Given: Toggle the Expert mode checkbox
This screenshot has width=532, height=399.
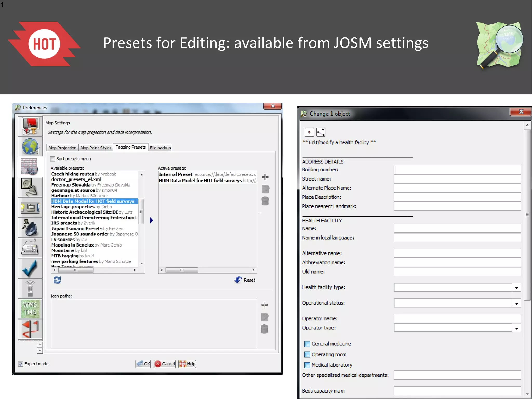Looking at the screenshot, I should [21, 364].
